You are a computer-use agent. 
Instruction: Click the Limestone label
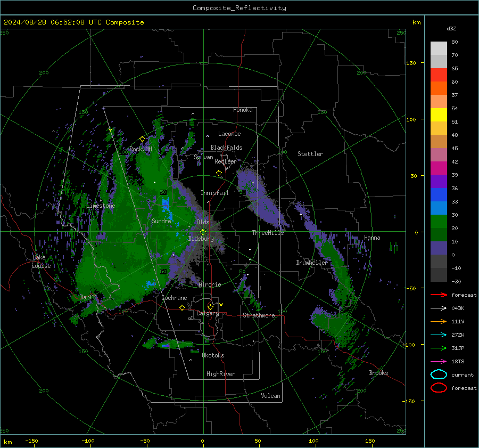[x=101, y=206]
